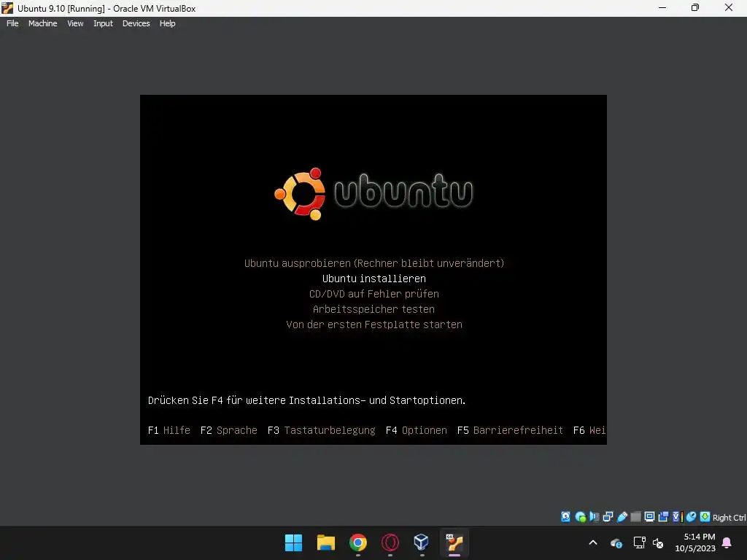
Task: Open the Help menu
Action: [167, 23]
